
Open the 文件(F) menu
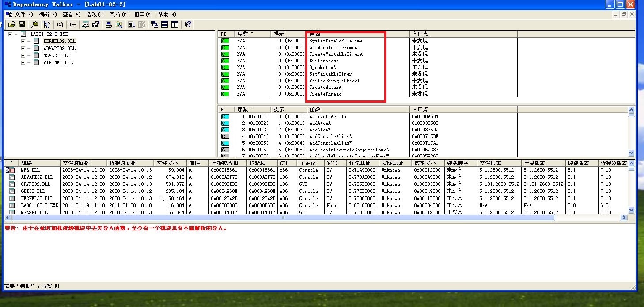(24, 14)
